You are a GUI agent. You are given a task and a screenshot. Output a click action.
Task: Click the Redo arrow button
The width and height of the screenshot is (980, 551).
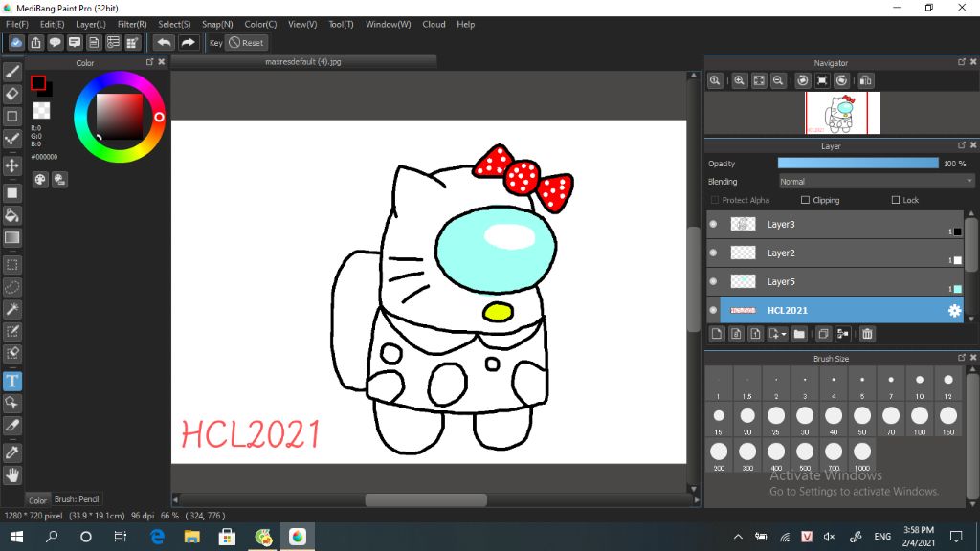188,42
